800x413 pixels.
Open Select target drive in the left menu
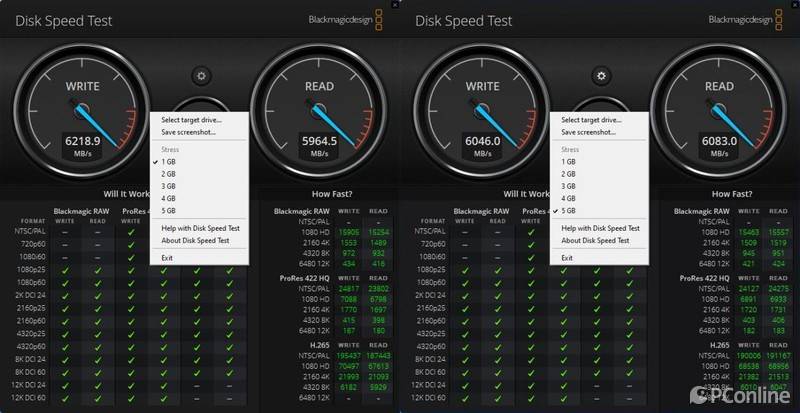click(192, 120)
